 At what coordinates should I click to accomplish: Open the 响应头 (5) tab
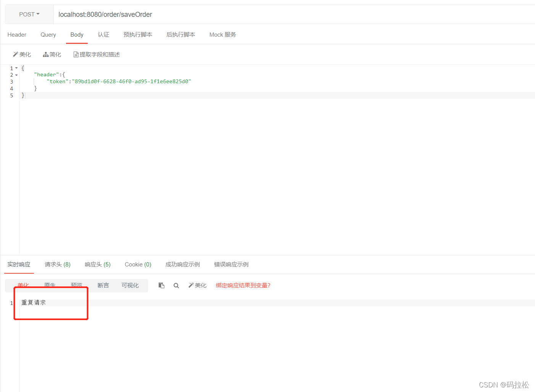[98, 265]
